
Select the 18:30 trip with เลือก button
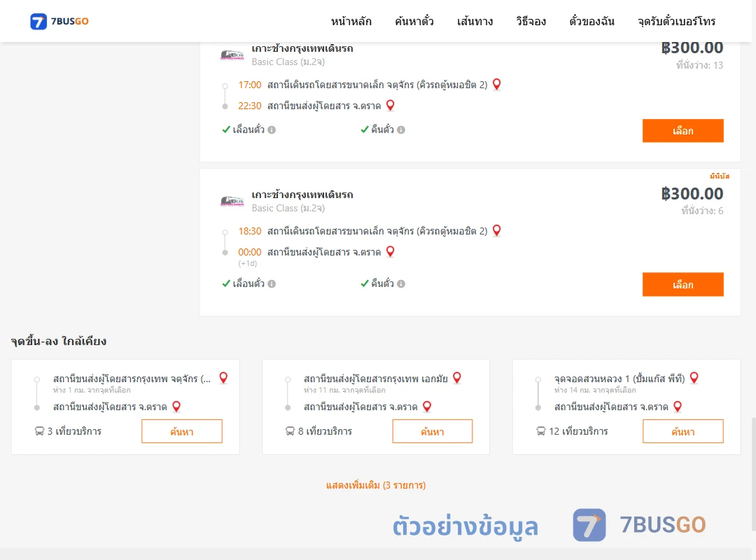(x=682, y=285)
